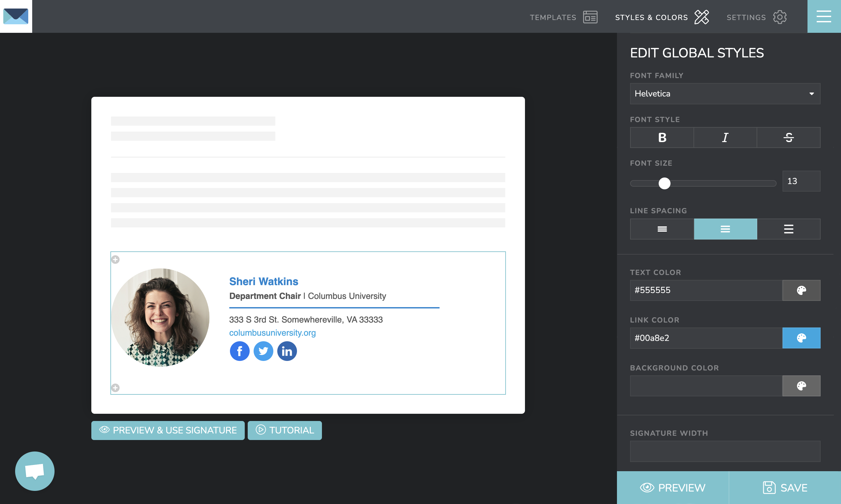The image size is (841, 504).
Task: Toggle bold font style
Action: point(662,137)
